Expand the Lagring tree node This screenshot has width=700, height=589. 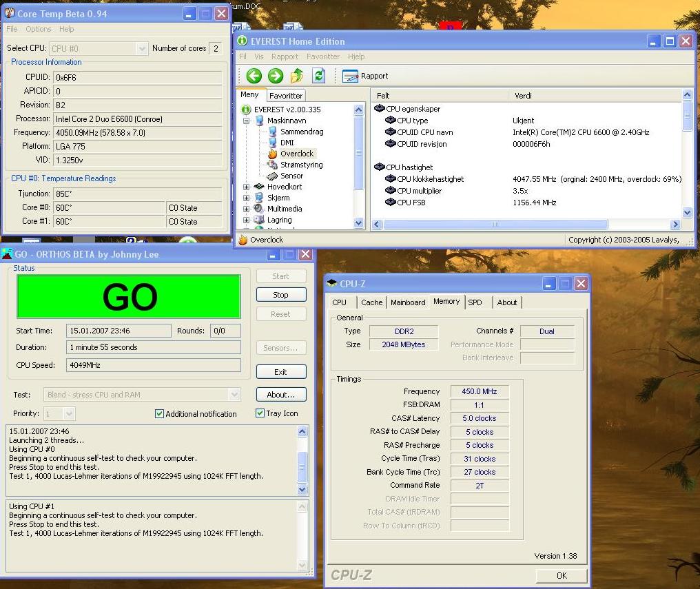point(246,220)
